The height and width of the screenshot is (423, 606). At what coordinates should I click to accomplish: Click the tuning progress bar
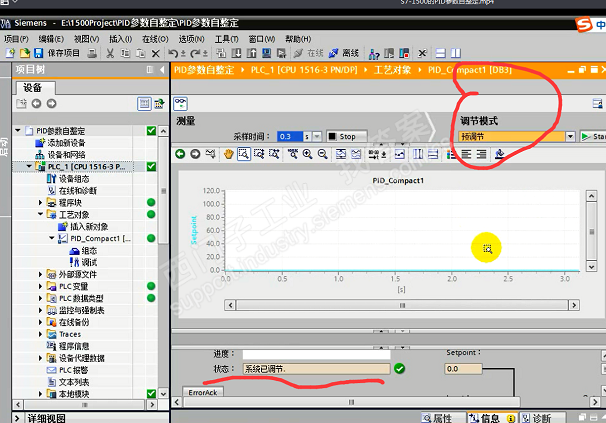(316, 354)
